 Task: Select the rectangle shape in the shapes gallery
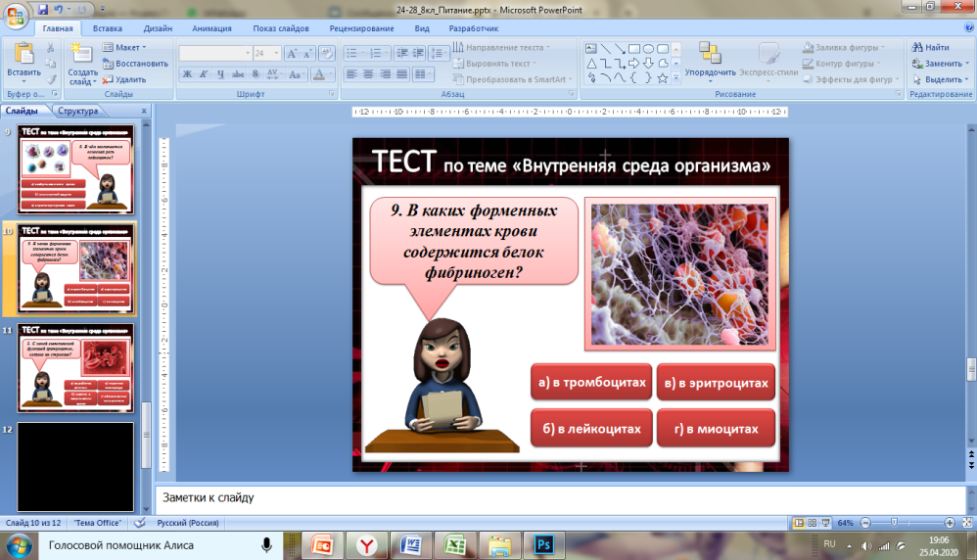(x=633, y=48)
